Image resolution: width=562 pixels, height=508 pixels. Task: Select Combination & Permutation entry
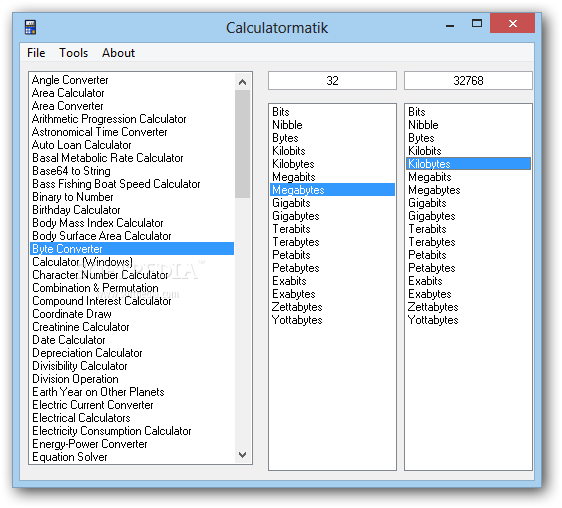point(132,288)
